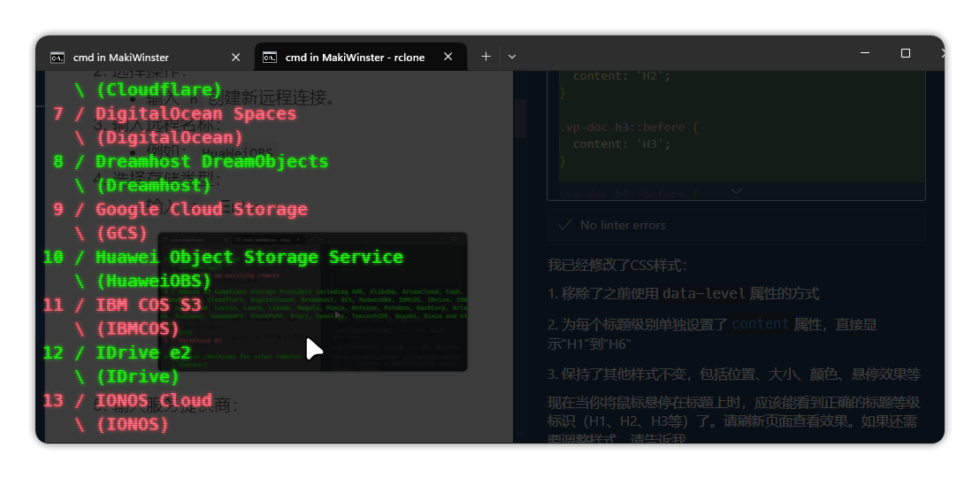This screenshot has width=980, height=479.
Task: Click the 我已经修改了CSS样式 message line
Action: [x=617, y=265]
